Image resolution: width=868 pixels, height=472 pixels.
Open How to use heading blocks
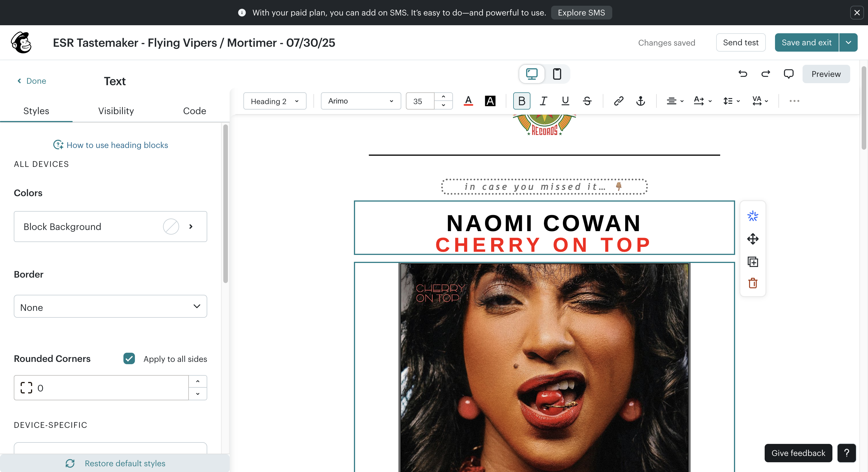[117, 145]
